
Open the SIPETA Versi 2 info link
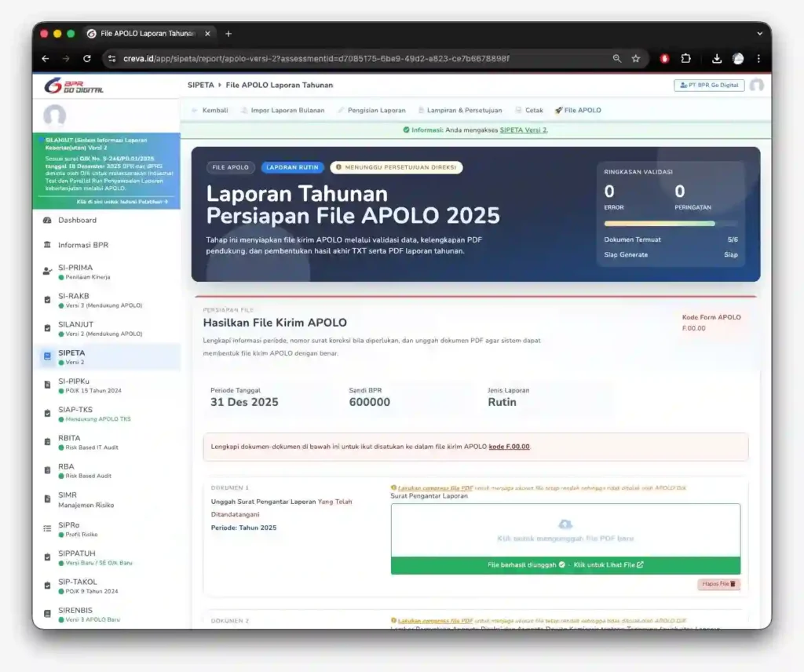(523, 130)
